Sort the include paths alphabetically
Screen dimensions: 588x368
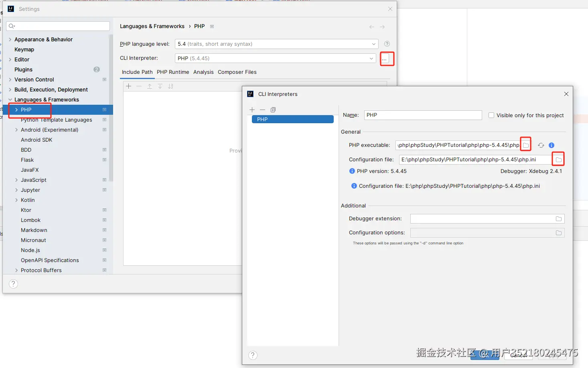[x=170, y=86]
